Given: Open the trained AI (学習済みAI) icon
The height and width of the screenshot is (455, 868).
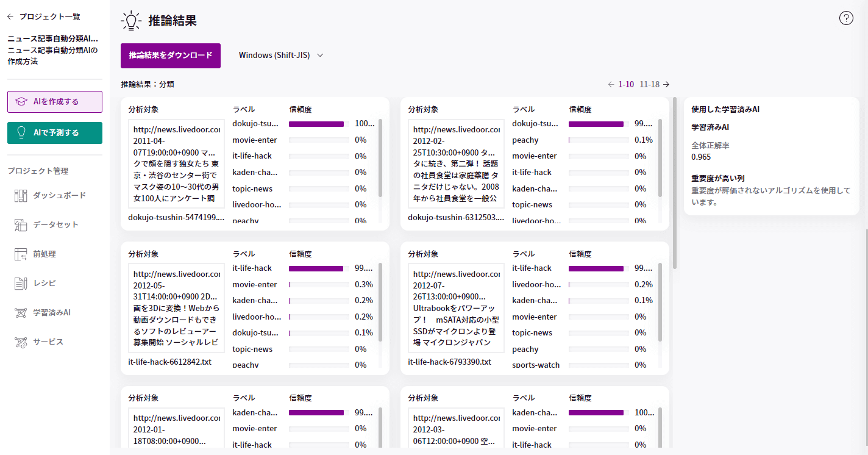Looking at the screenshot, I should [21, 313].
